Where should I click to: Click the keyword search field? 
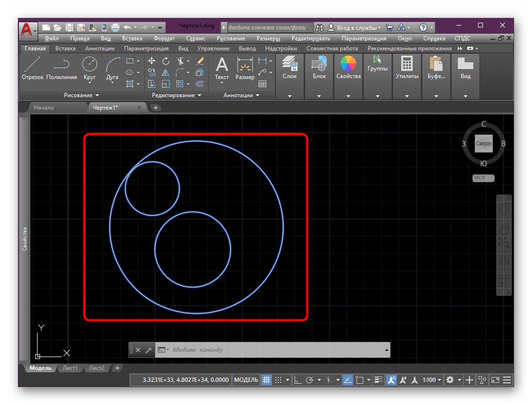point(270,27)
